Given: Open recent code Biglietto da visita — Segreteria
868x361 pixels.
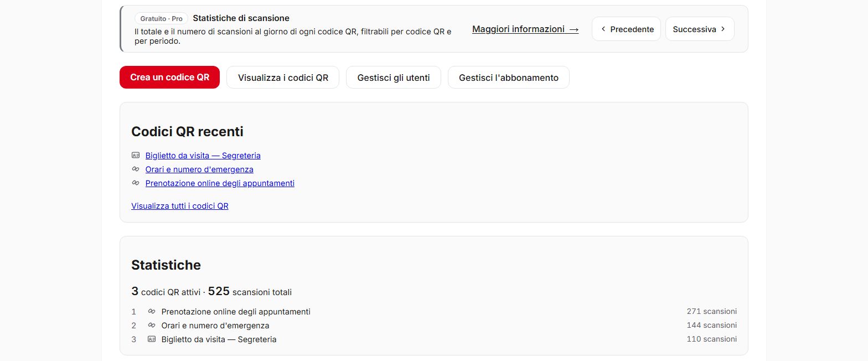Looking at the screenshot, I should [203, 156].
